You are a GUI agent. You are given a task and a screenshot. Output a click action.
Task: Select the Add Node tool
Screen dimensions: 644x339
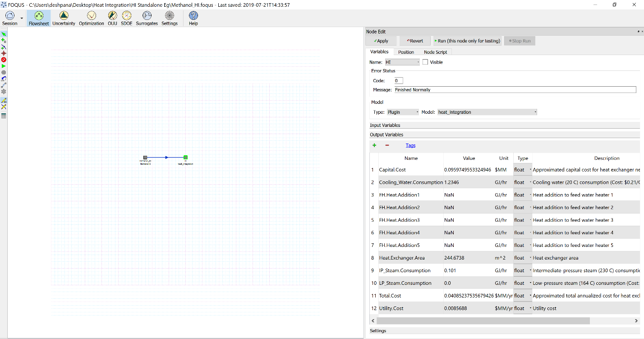[4, 39]
